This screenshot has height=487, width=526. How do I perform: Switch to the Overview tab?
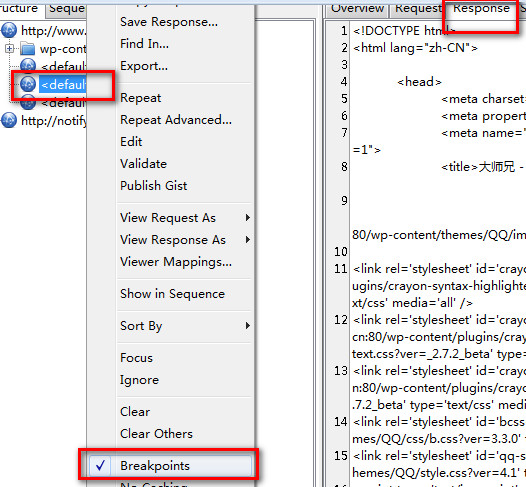[x=357, y=9]
